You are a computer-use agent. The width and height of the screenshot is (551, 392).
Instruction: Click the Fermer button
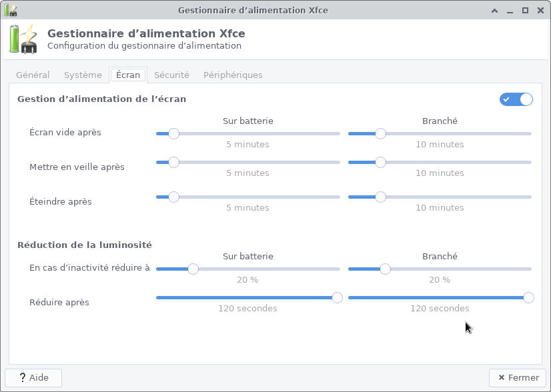518,377
